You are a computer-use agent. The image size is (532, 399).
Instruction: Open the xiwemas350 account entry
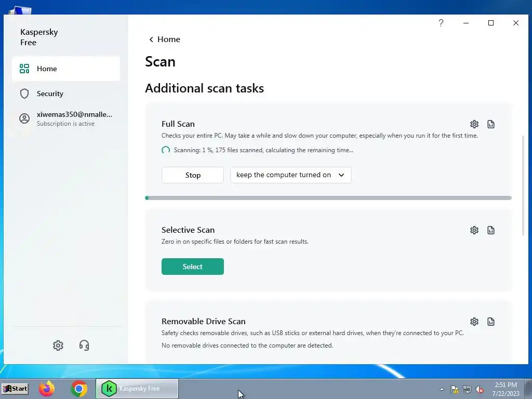(66, 118)
